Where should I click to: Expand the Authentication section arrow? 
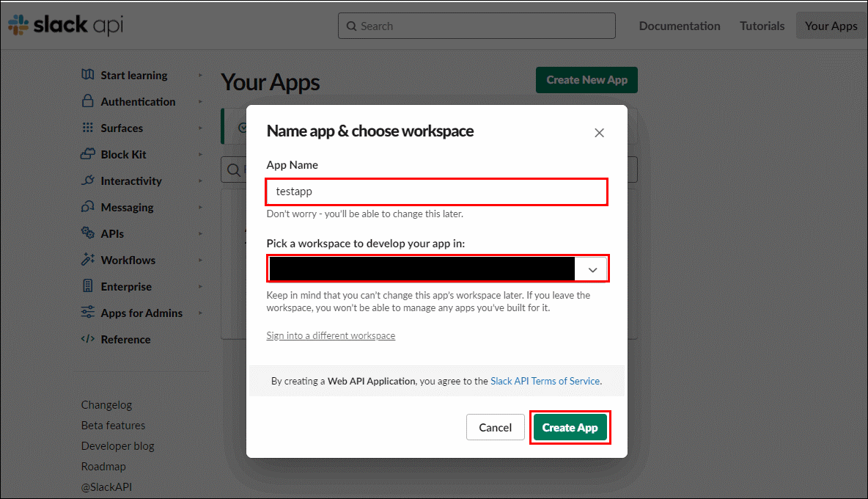click(200, 102)
